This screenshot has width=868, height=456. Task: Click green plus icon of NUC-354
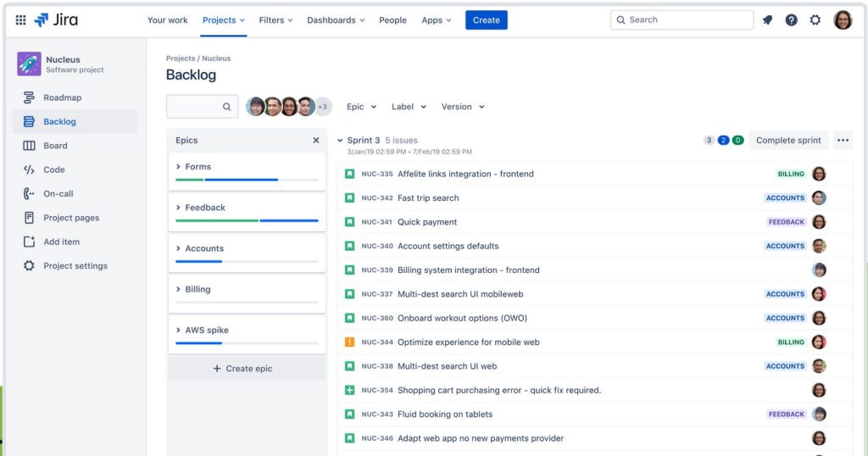tap(349, 390)
